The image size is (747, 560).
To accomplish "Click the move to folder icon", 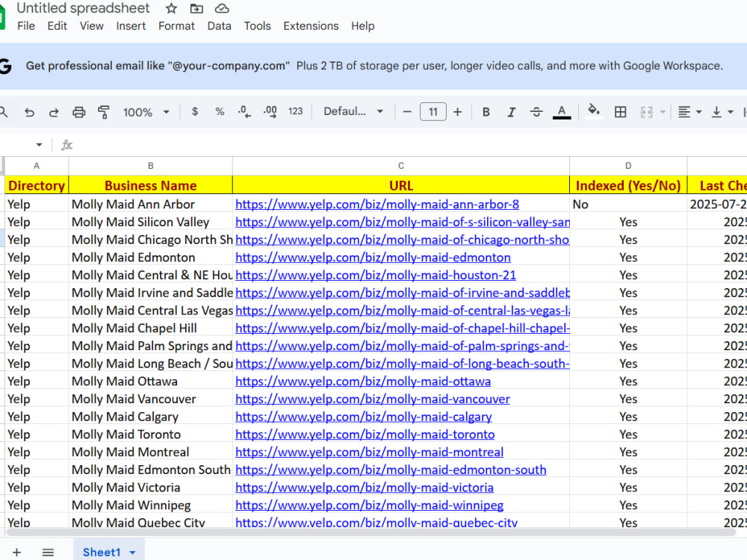I will pyautogui.click(x=196, y=8).
